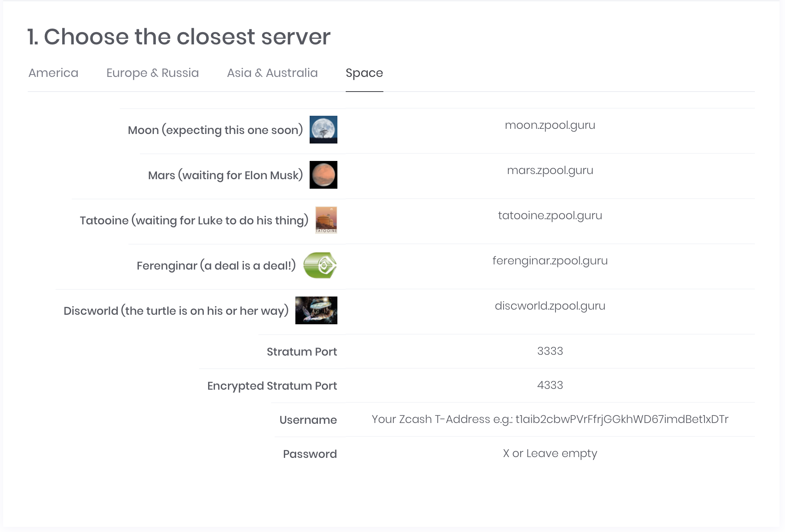Open the Europe & Russia tab

152,73
